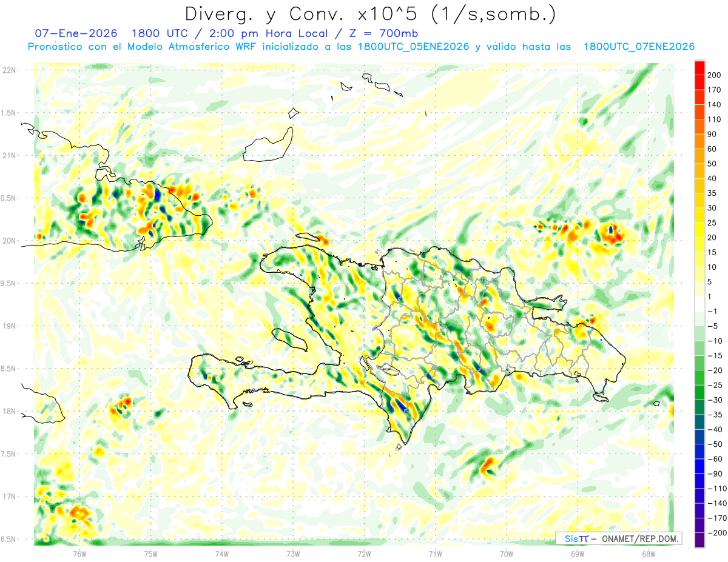This screenshot has width=728, height=562.
Task: Click the white colorbar segment between 1 and -1
Action: 699,304
